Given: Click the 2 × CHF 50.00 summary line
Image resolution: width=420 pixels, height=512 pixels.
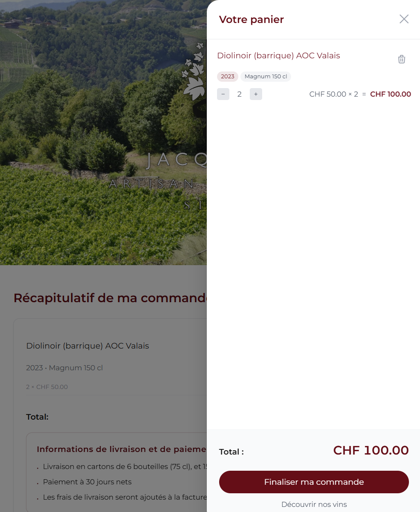Looking at the screenshot, I should 47,387.
